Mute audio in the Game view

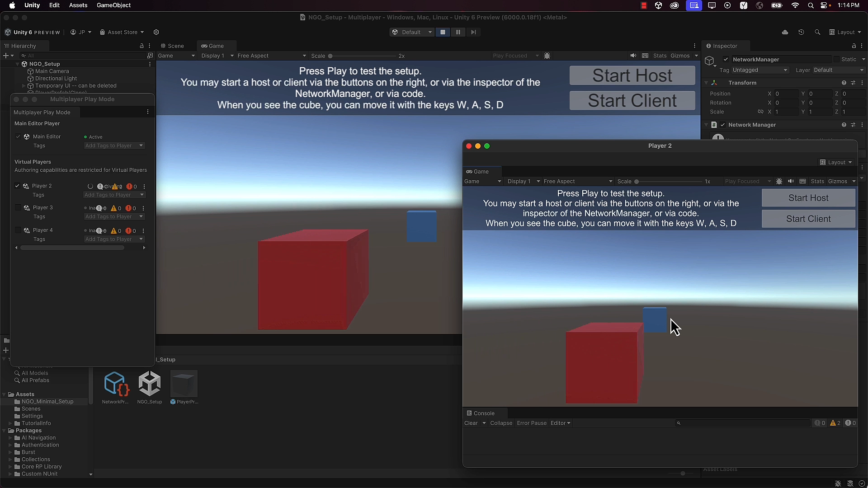(633, 56)
